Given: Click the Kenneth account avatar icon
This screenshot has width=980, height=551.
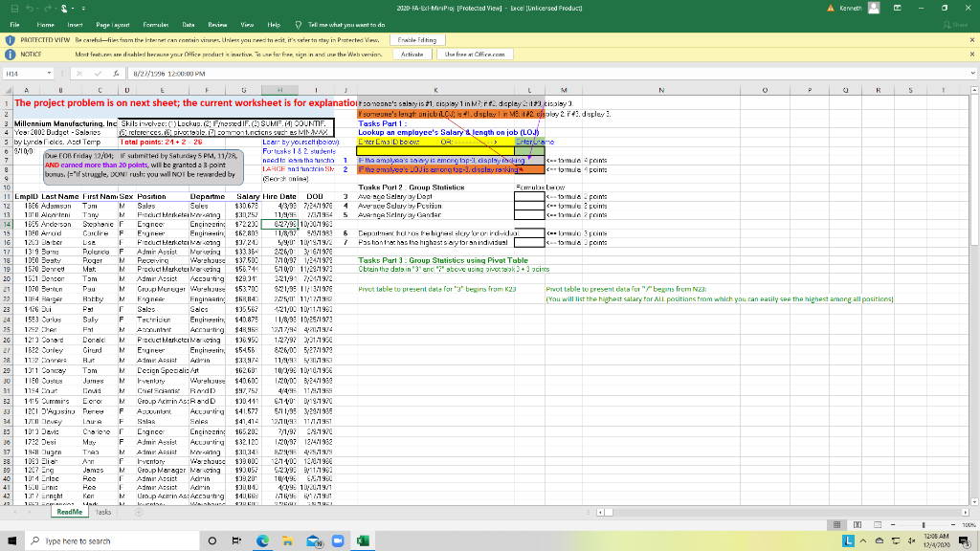Looking at the screenshot, I should click(874, 8).
